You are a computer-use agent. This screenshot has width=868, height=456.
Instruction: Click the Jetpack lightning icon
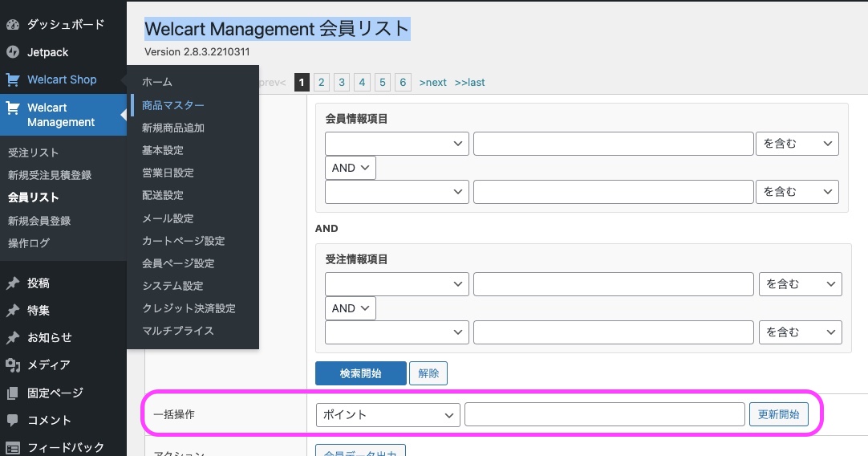click(13, 52)
